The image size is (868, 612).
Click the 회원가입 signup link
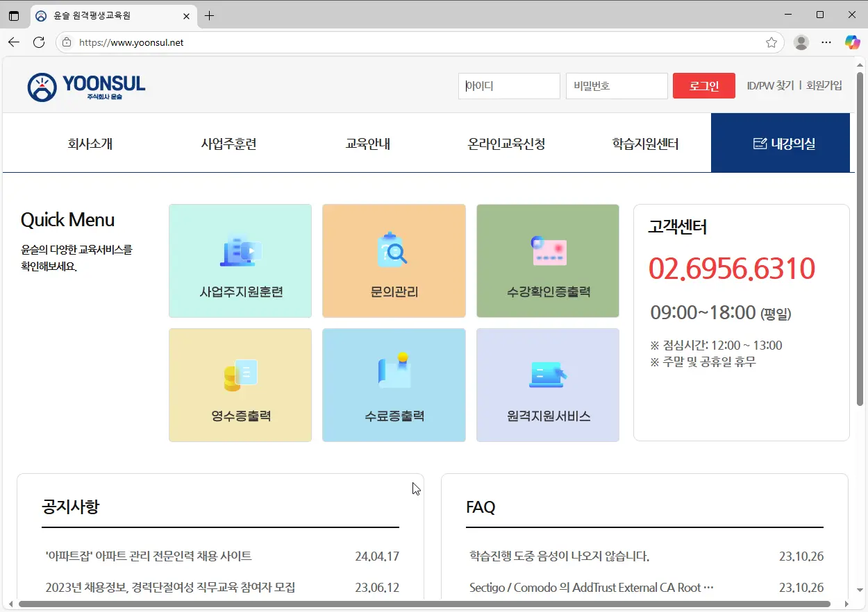(824, 85)
